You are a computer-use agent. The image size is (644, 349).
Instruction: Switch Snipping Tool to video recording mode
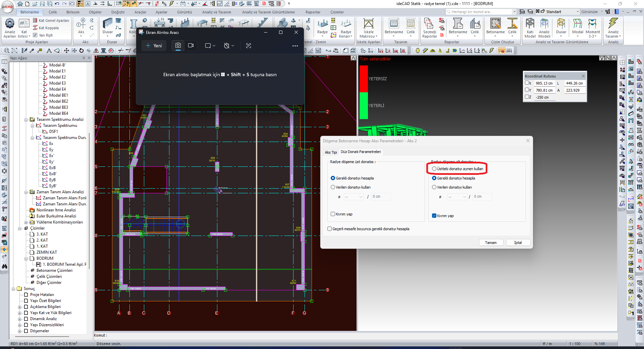click(191, 46)
